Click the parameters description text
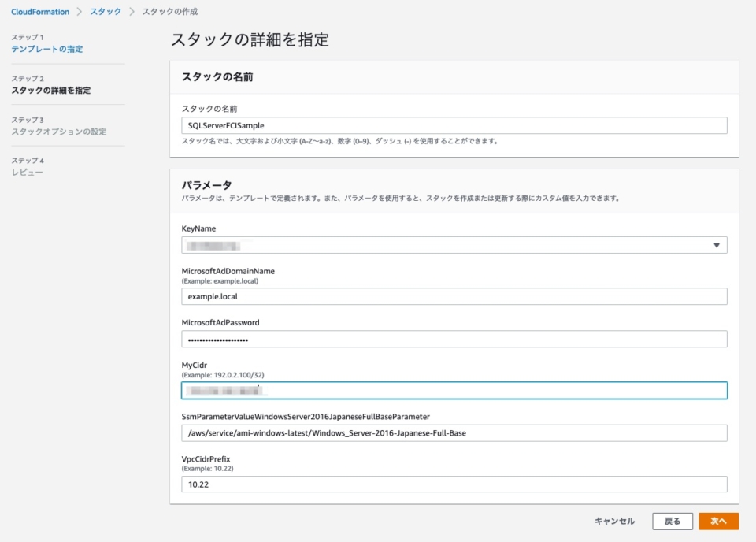The image size is (756, 542). tap(401, 199)
